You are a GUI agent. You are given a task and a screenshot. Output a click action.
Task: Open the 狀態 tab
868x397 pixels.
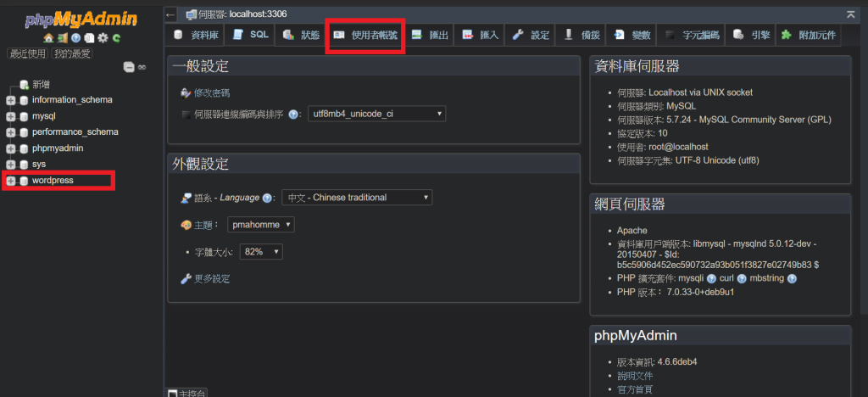click(x=301, y=35)
